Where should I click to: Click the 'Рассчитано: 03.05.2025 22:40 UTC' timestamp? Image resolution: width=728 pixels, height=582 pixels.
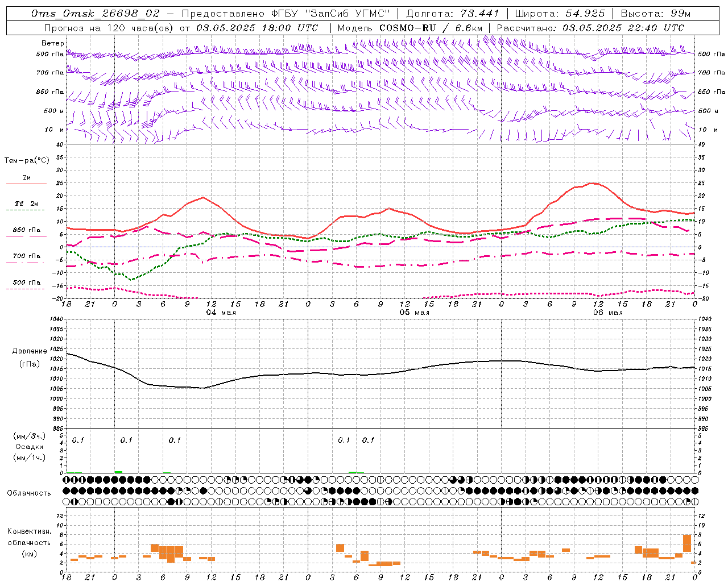coord(590,28)
